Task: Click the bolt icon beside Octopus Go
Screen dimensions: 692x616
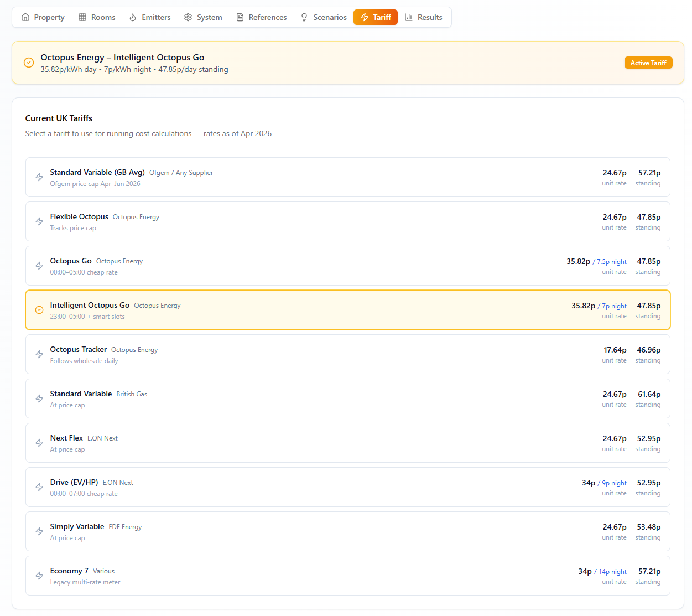Action: (x=39, y=266)
